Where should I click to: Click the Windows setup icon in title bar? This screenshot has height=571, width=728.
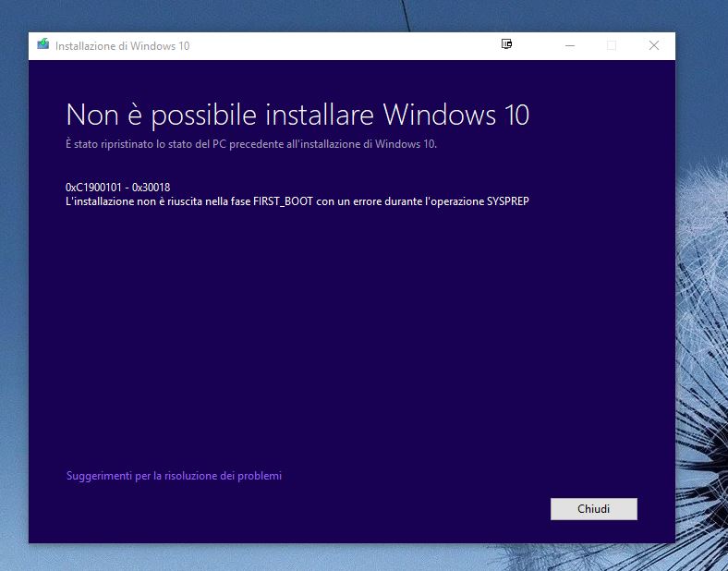pos(43,44)
